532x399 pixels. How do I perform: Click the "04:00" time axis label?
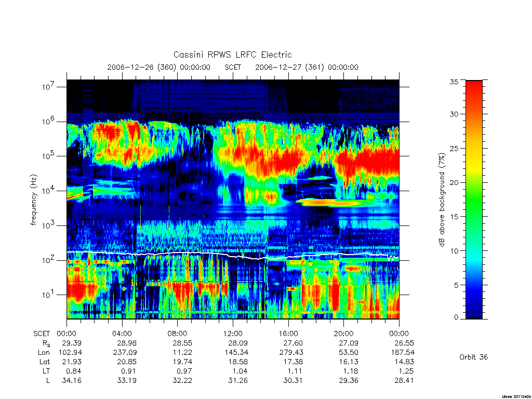coord(122,334)
